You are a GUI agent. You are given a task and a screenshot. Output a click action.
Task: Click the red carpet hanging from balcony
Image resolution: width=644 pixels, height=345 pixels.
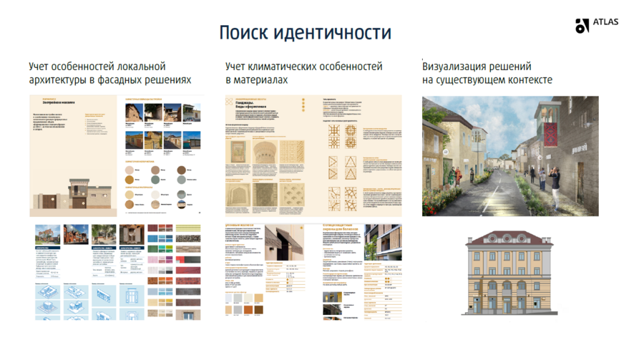[550, 134]
